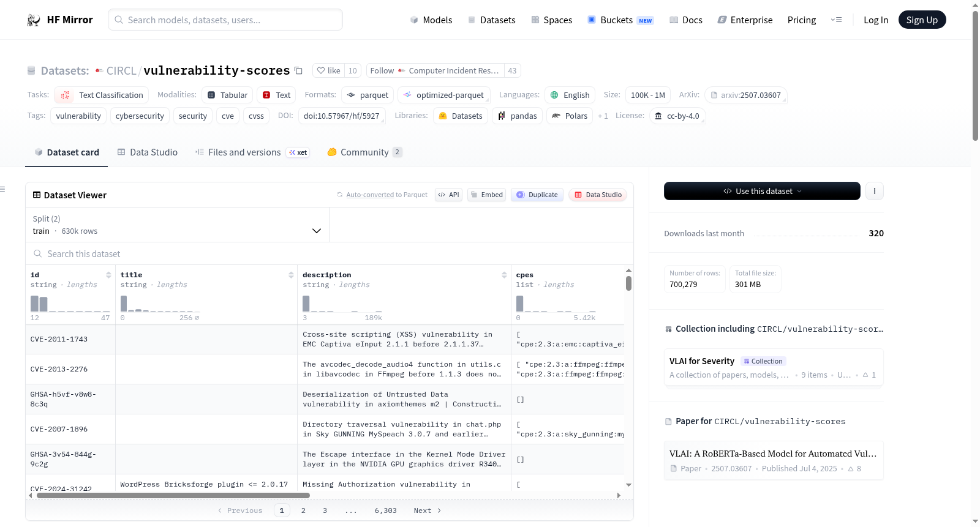Click the page vertical scrollbar
The image size is (980, 527).
pos(975,75)
